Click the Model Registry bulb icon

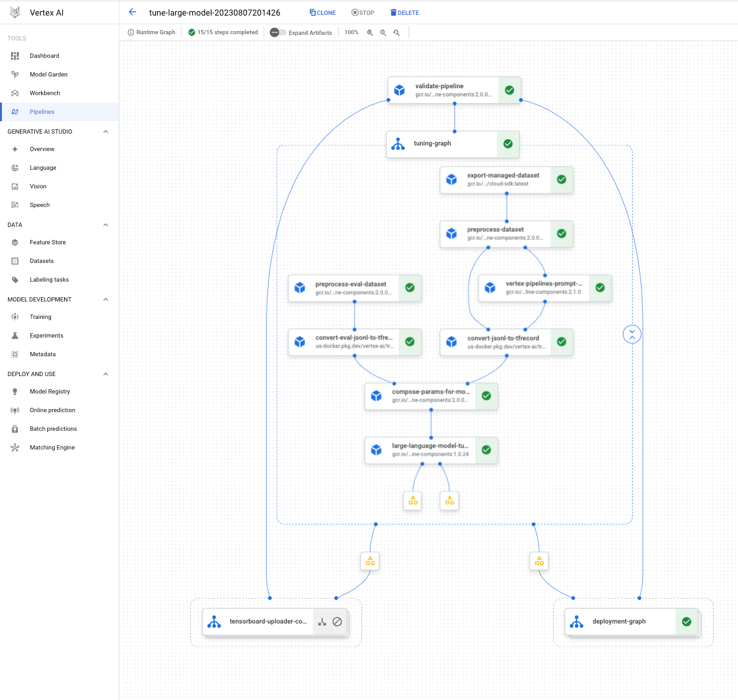(15, 392)
